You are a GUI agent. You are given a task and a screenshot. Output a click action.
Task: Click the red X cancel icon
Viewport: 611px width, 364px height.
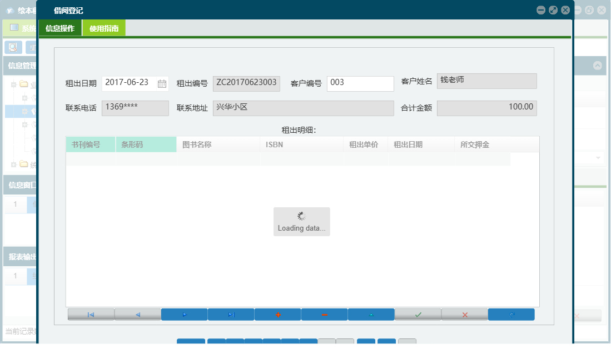coord(464,314)
